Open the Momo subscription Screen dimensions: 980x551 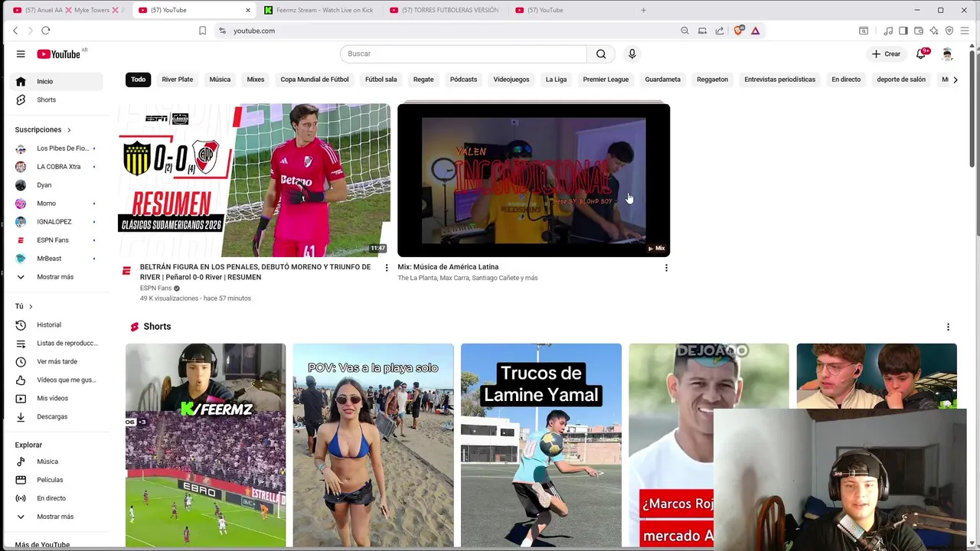tap(57, 204)
